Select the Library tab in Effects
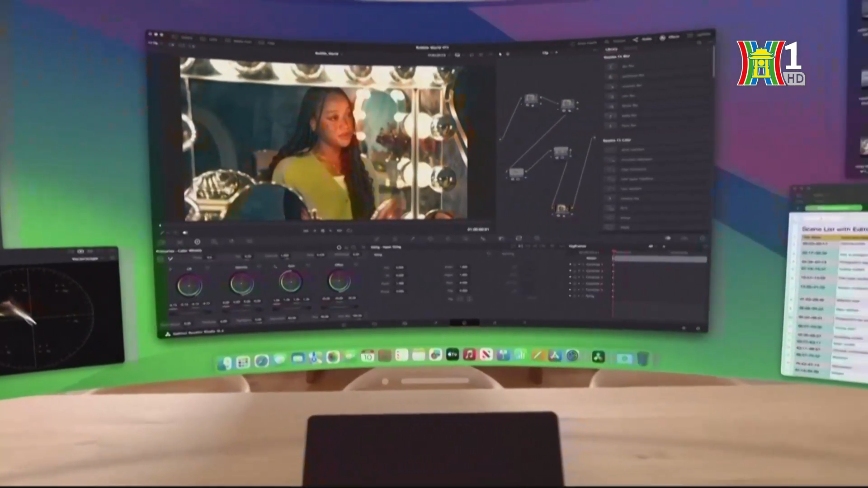This screenshot has width=868, height=488. tap(611, 49)
